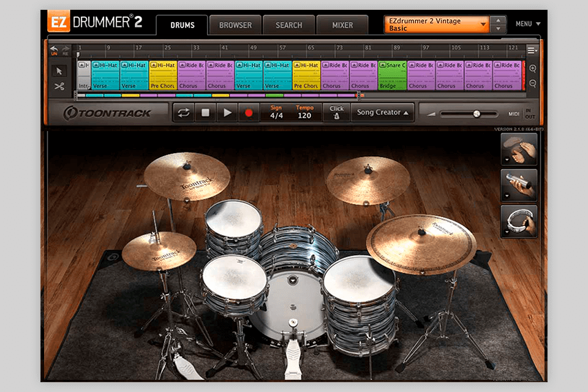Click the EZ Drummer 2 logo
This screenshot has width=588, height=392.
click(x=95, y=22)
